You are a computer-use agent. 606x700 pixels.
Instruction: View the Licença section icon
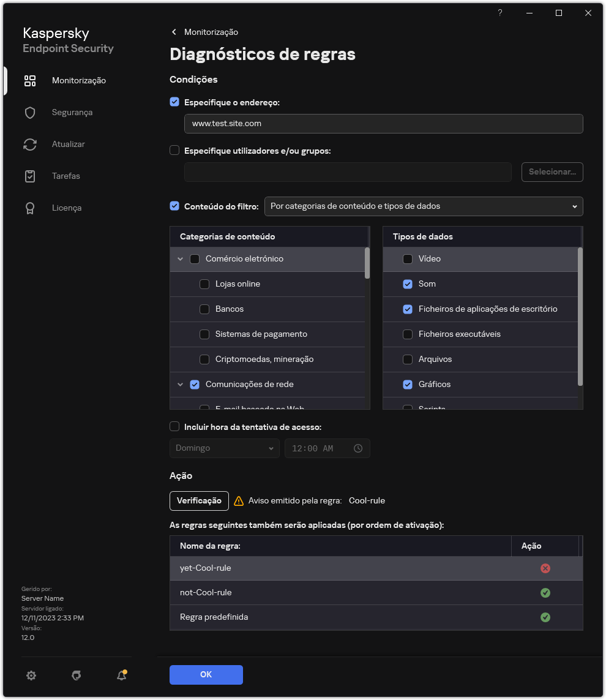pyautogui.click(x=30, y=208)
